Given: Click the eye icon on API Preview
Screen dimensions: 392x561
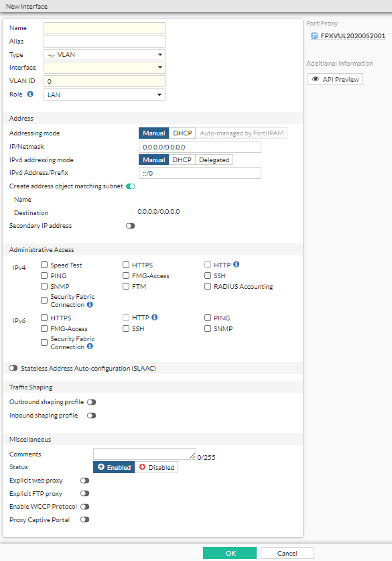Looking at the screenshot, I should [315, 78].
